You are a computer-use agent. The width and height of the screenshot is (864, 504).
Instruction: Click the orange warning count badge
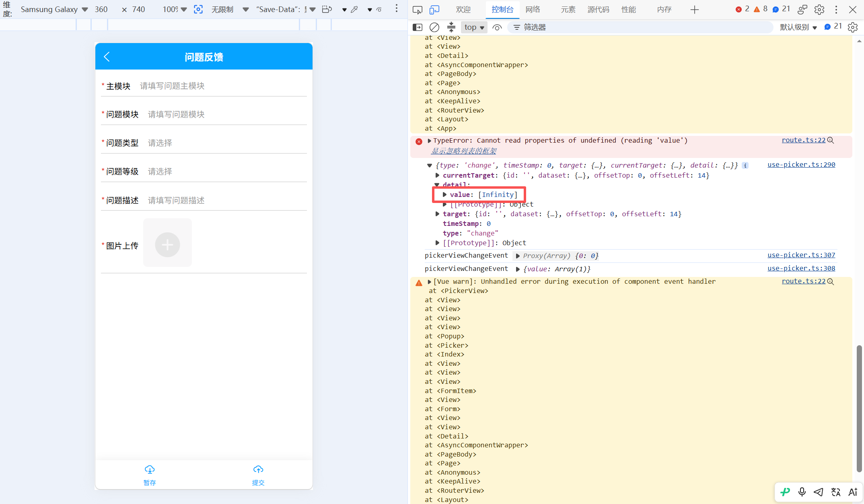[x=760, y=9]
